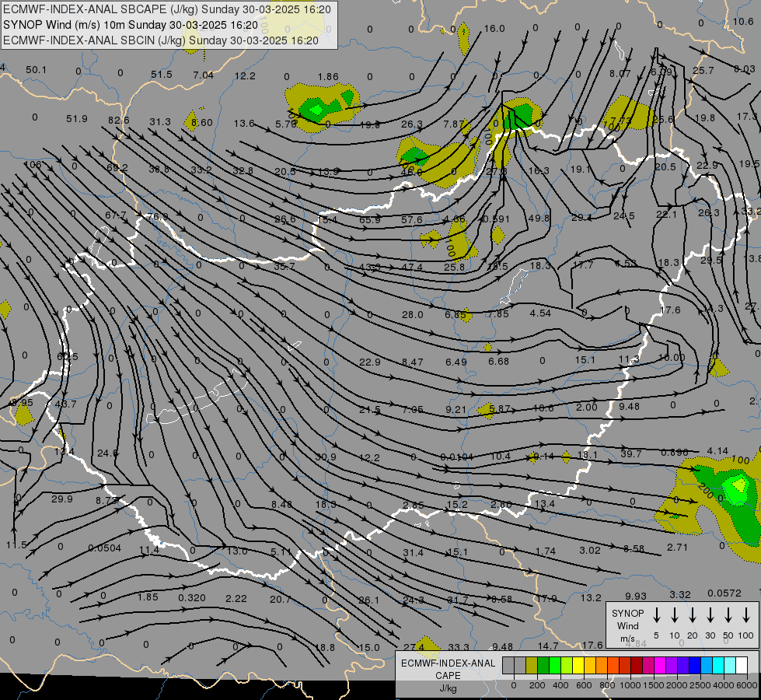761x700 pixels.
Task: Pick the olive 200 J/kg CAPE swatch
Action: click(532, 666)
